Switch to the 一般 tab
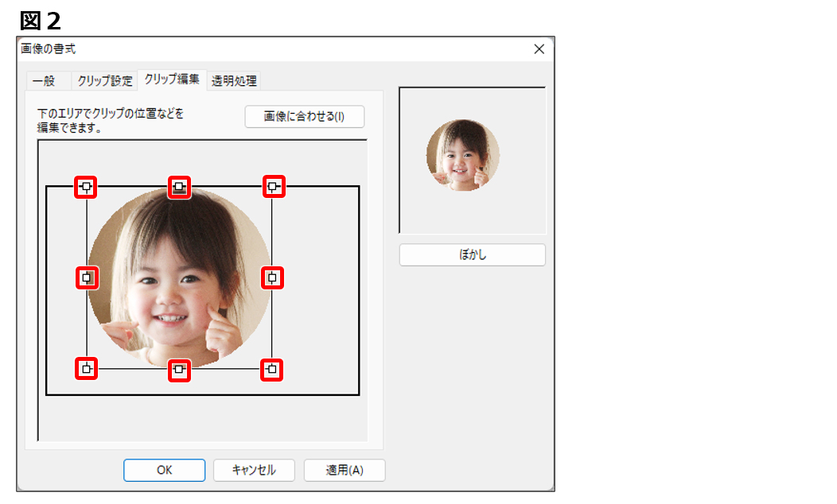Screen dimensions: 837x504 (44, 81)
